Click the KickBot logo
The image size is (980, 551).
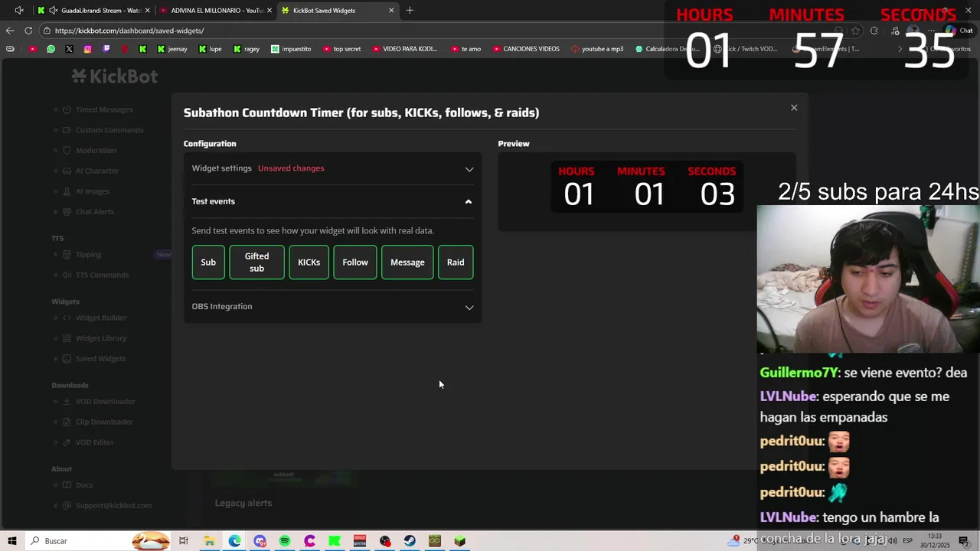pyautogui.click(x=115, y=77)
